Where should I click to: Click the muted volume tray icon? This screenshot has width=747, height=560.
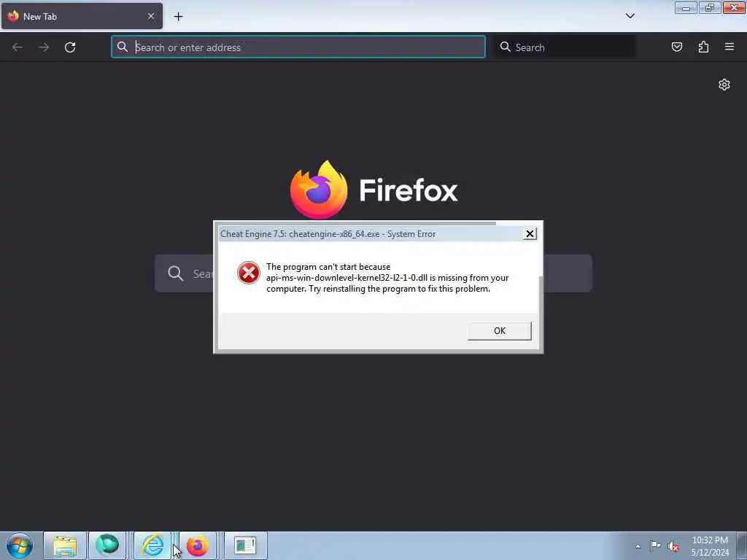(673, 547)
